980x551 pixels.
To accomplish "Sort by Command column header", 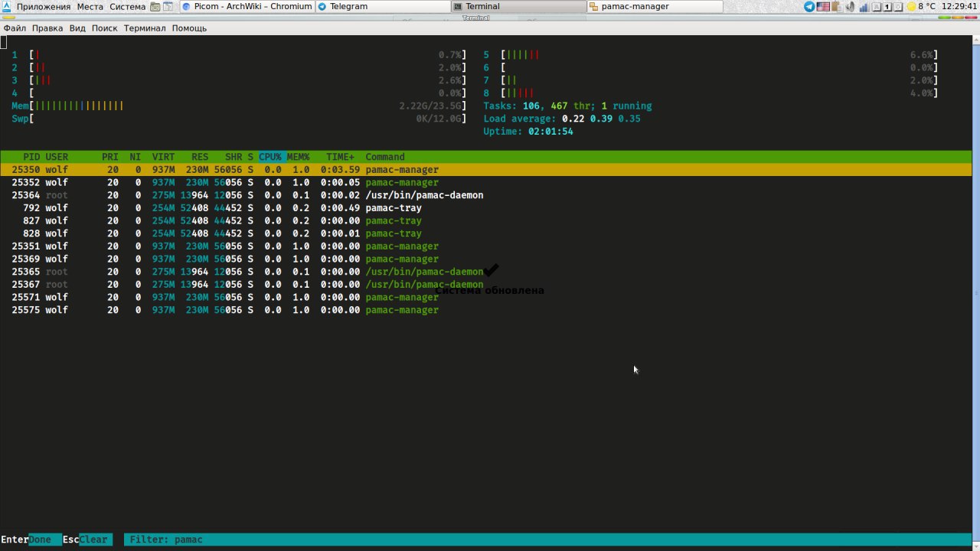I will tap(385, 157).
